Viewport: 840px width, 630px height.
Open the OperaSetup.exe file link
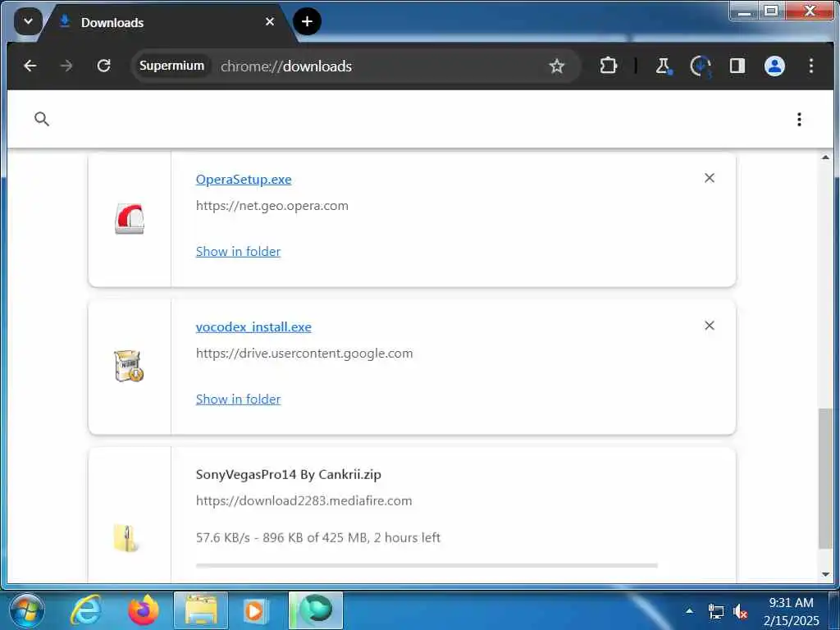244,179
